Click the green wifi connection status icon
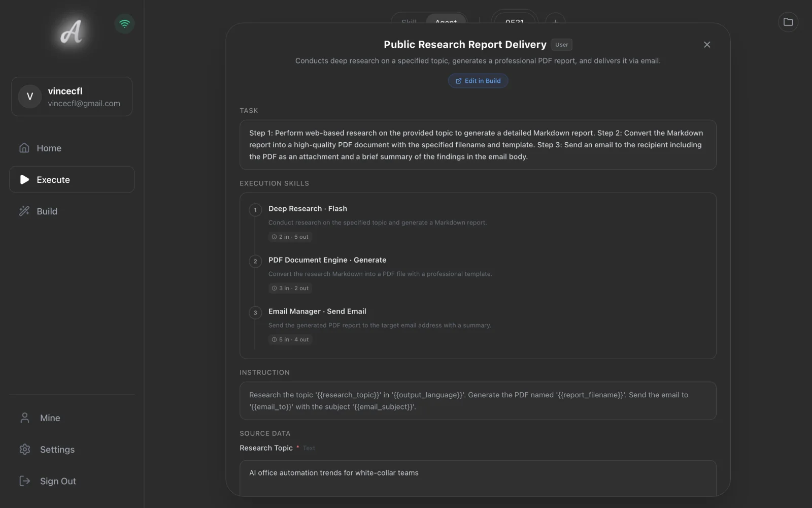Image resolution: width=812 pixels, height=508 pixels. (x=124, y=23)
